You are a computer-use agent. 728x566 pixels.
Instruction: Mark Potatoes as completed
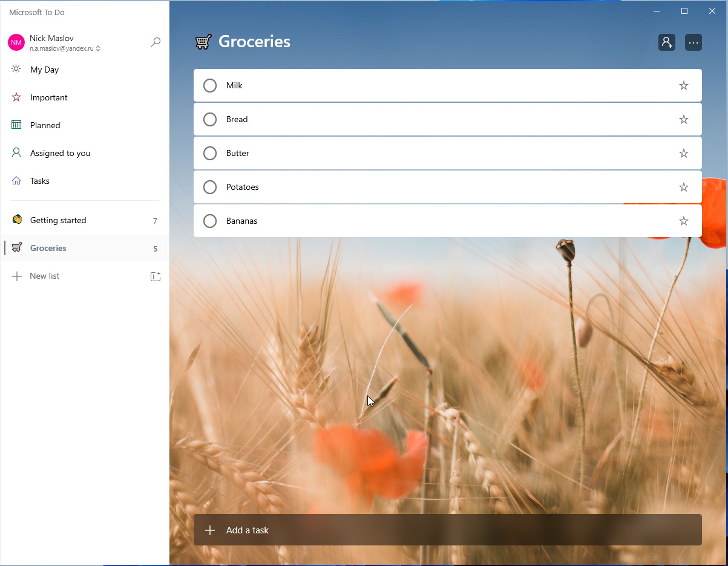210,187
